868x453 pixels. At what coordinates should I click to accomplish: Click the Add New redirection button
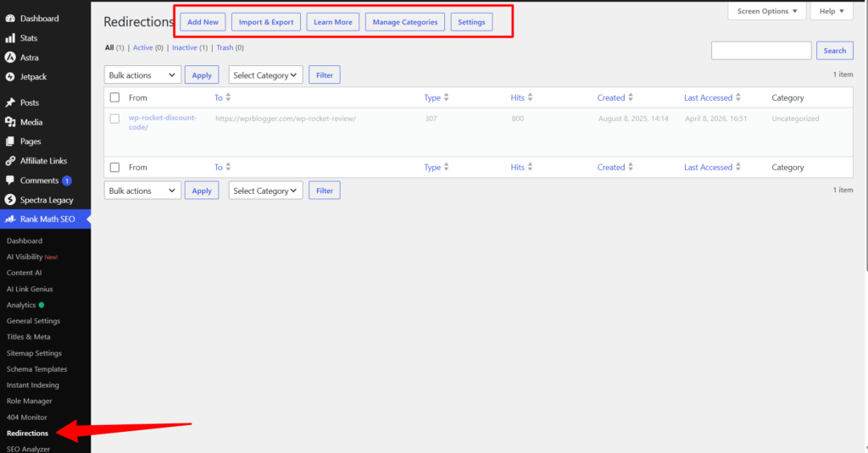(203, 22)
